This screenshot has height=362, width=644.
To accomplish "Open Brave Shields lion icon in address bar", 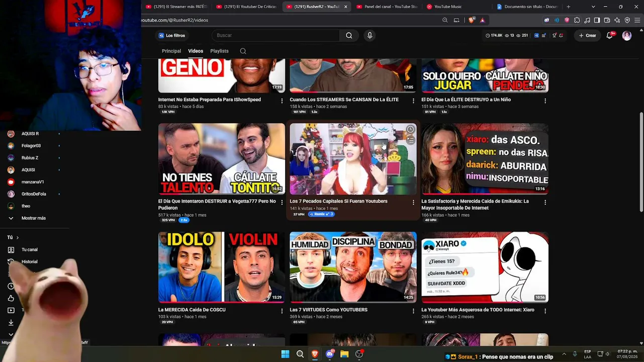I will (x=472, y=20).
